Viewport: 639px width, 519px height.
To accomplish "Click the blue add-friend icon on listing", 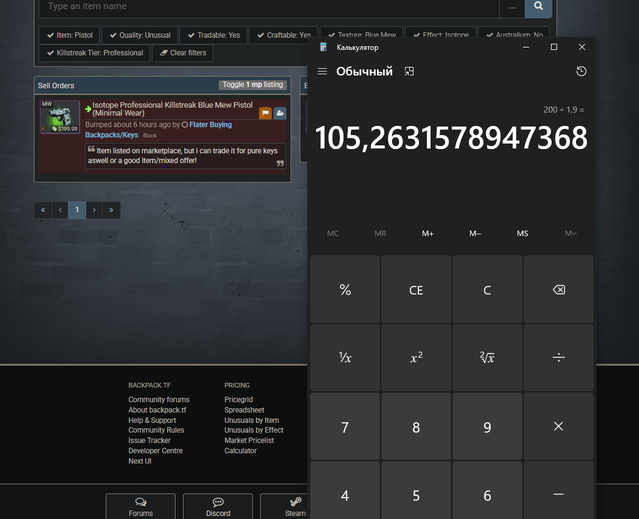I will click(x=280, y=113).
